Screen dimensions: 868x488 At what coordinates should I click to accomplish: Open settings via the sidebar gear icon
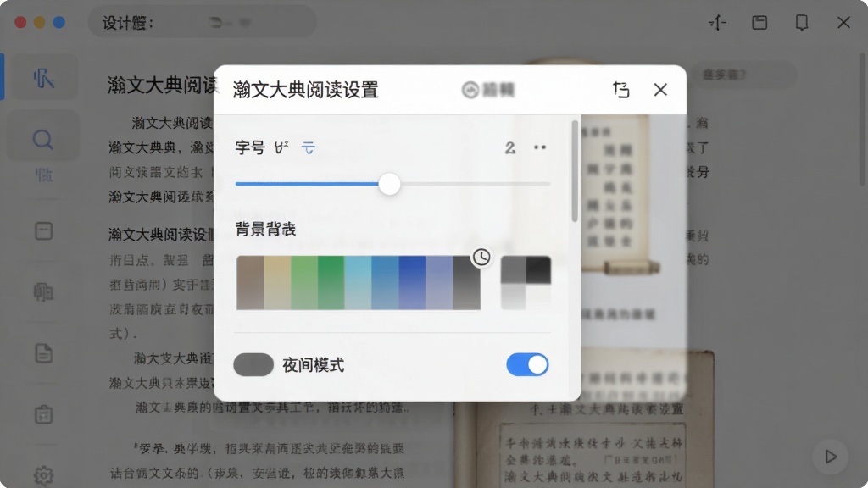pos(44,475)
